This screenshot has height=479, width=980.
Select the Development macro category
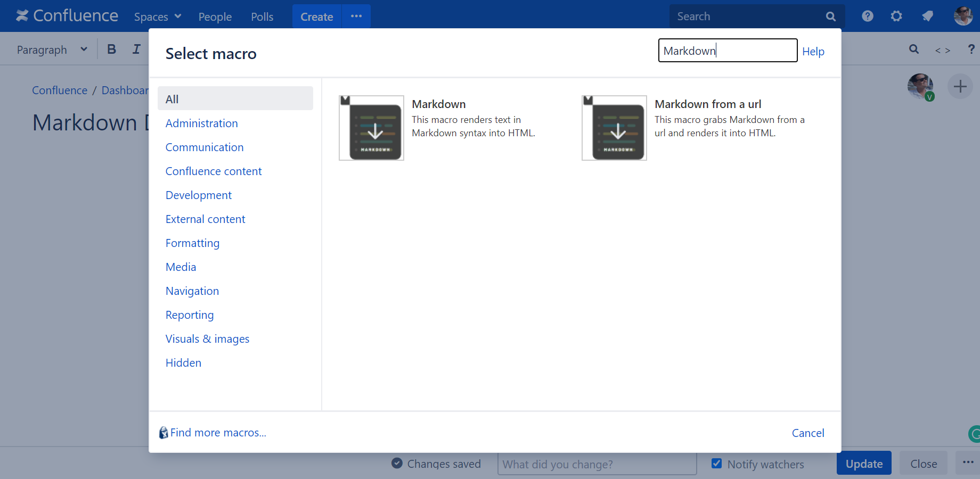[x=199, y=195]
